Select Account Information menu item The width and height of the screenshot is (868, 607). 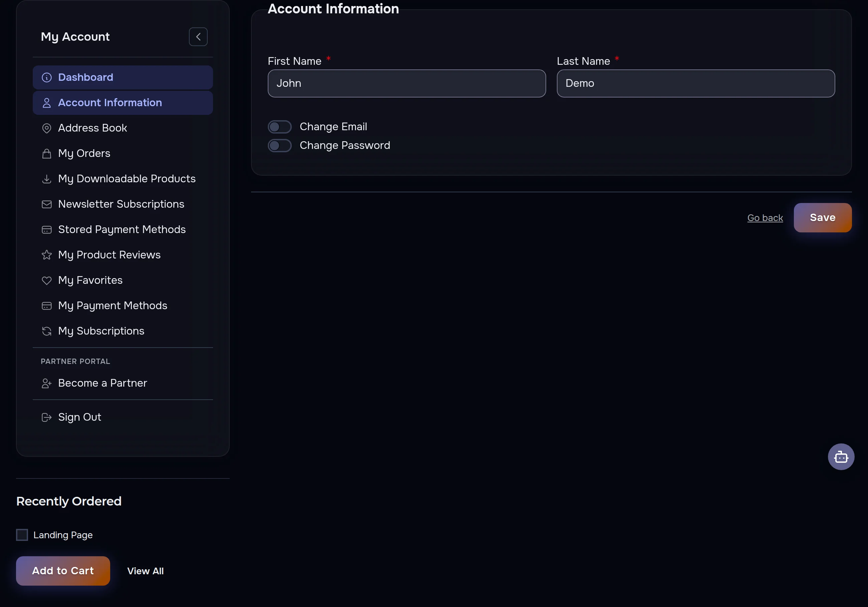123,103
